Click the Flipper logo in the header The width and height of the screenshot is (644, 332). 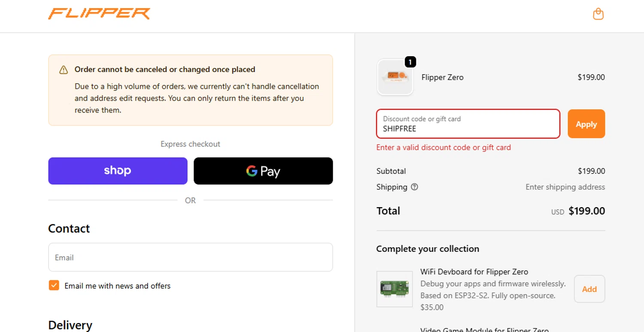pyautogui.click(x=99, y=14)
